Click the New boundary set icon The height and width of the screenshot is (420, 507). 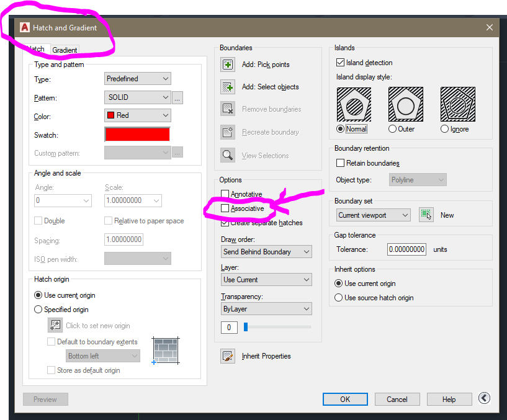[426, 215]
